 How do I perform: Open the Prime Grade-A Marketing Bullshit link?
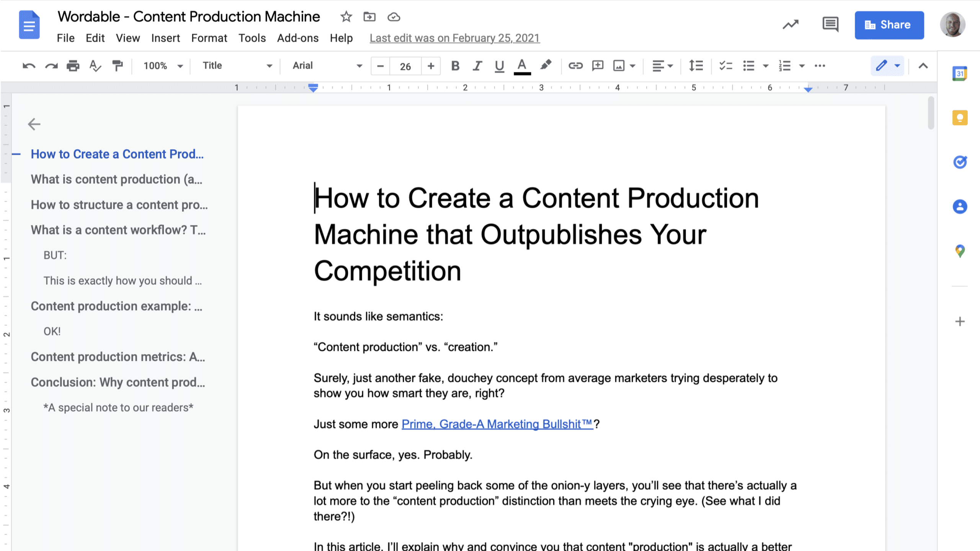(497, 424)
